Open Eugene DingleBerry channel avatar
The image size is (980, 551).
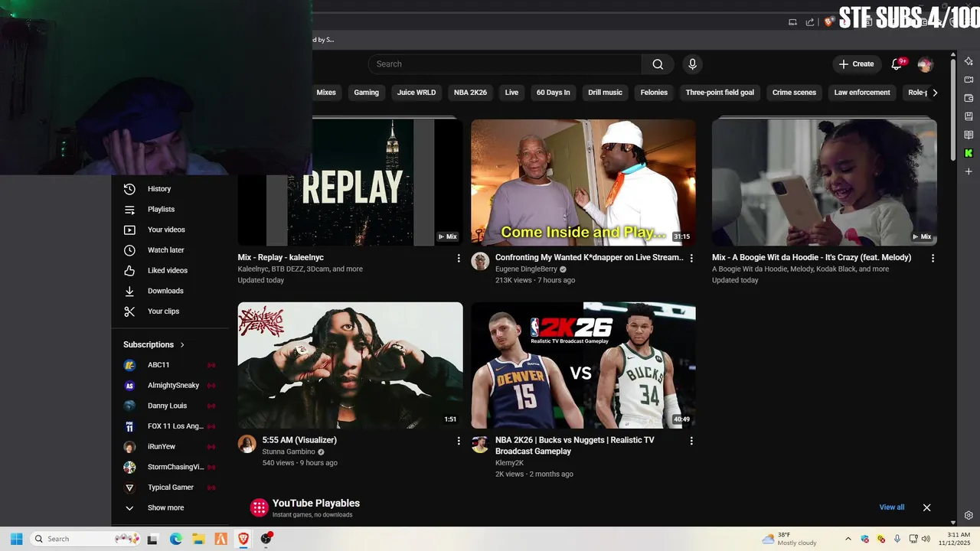[x=480, y=261]
